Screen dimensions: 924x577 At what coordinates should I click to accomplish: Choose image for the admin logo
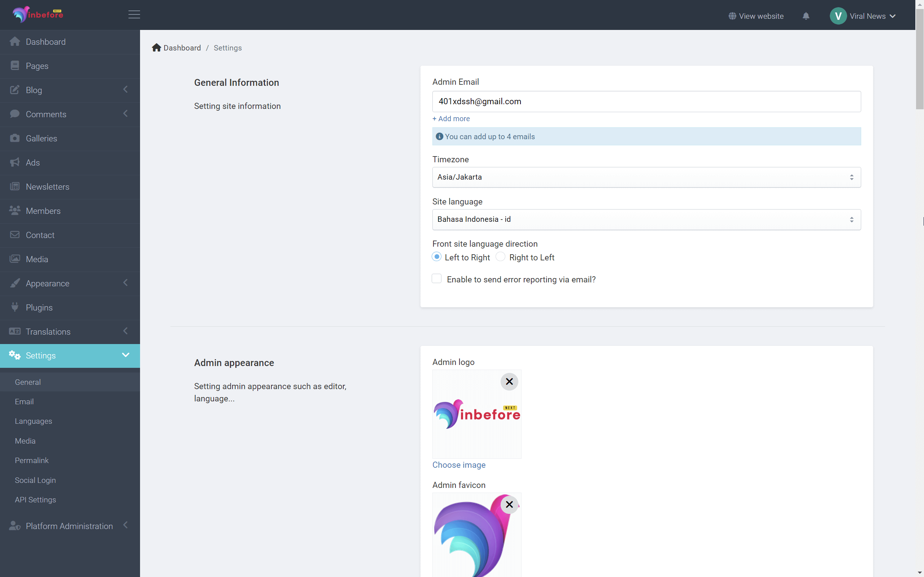(459, 465)
